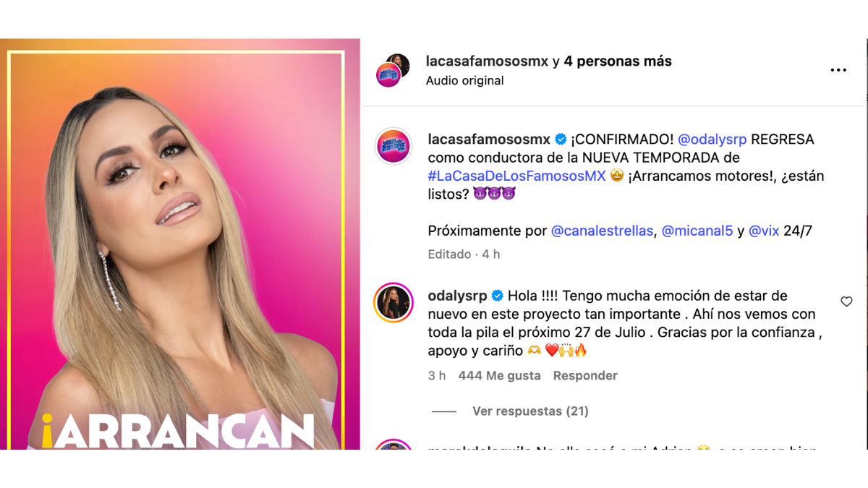Show the 4 personas más collaborators
Image resolution: width=868 pixels, height=488 pixels.
[618, 61]
